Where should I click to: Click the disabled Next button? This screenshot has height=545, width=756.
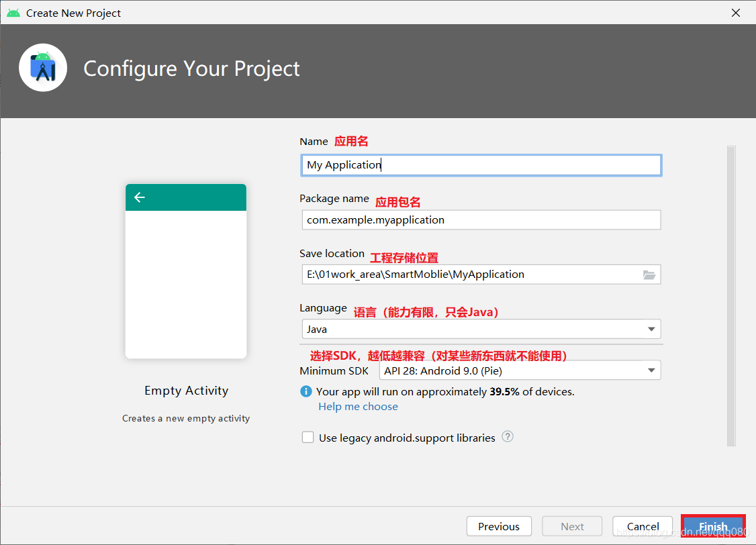(572, 526)
